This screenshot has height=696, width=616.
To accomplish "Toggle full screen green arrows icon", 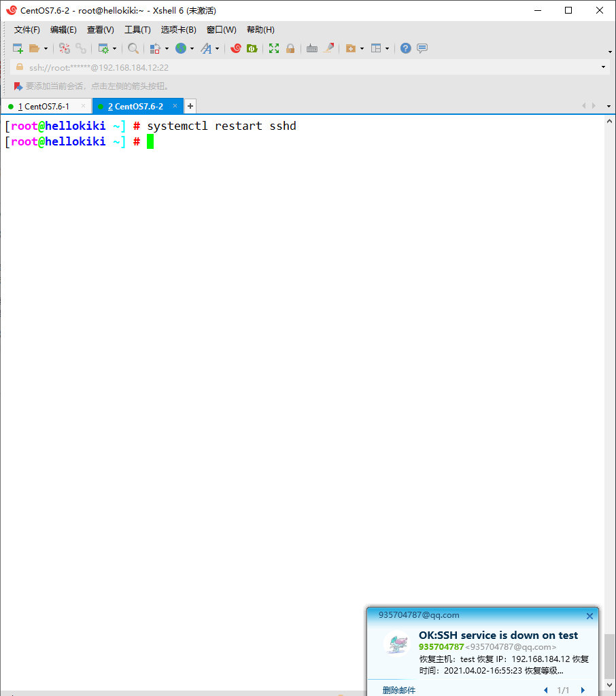I will [274, 48].
